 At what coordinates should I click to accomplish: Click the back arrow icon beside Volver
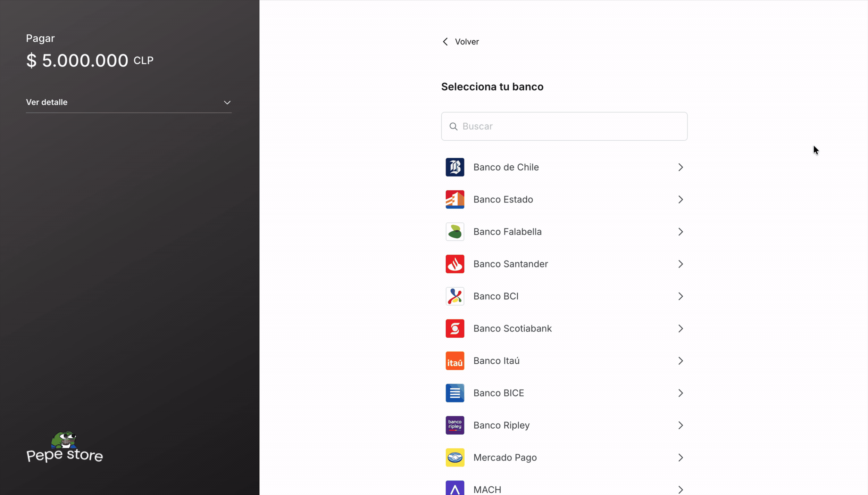coord(445,42)
